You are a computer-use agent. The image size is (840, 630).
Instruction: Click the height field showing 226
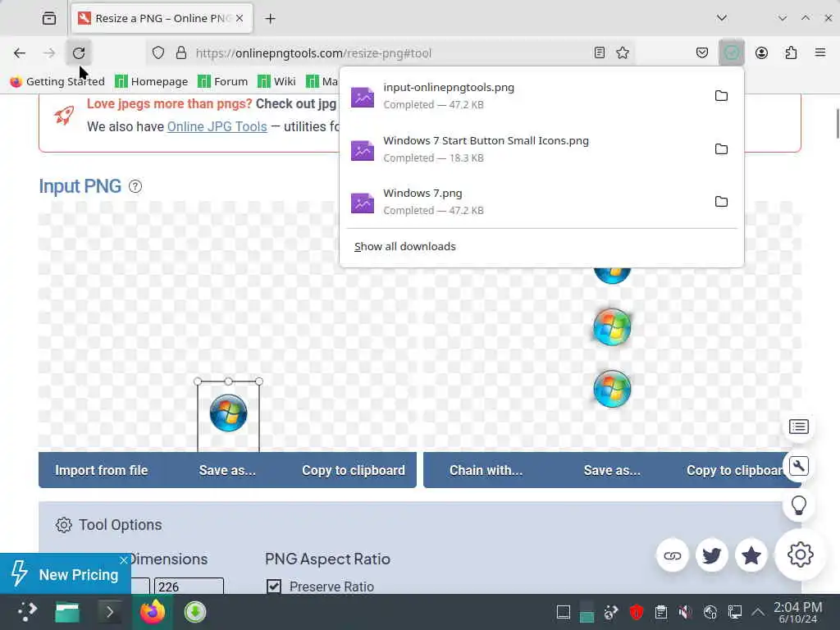(189, 586)
